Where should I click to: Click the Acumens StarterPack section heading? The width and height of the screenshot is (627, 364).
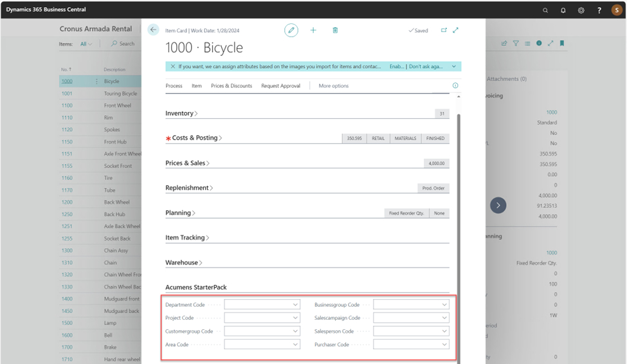(x=196, y=287)
